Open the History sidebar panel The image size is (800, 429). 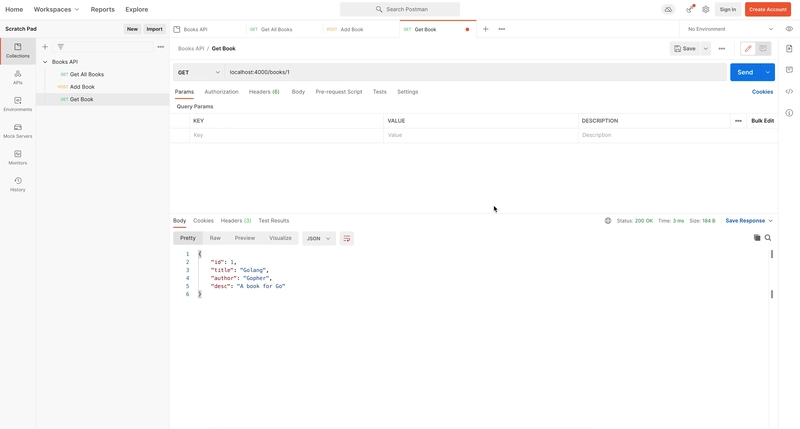(17, 185)
